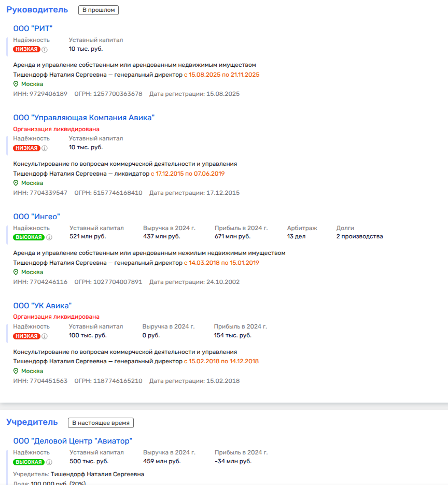448x485 pixels.
Task: Show reliability info icon for ООО "УК Авика"
Action: [45, 336]
